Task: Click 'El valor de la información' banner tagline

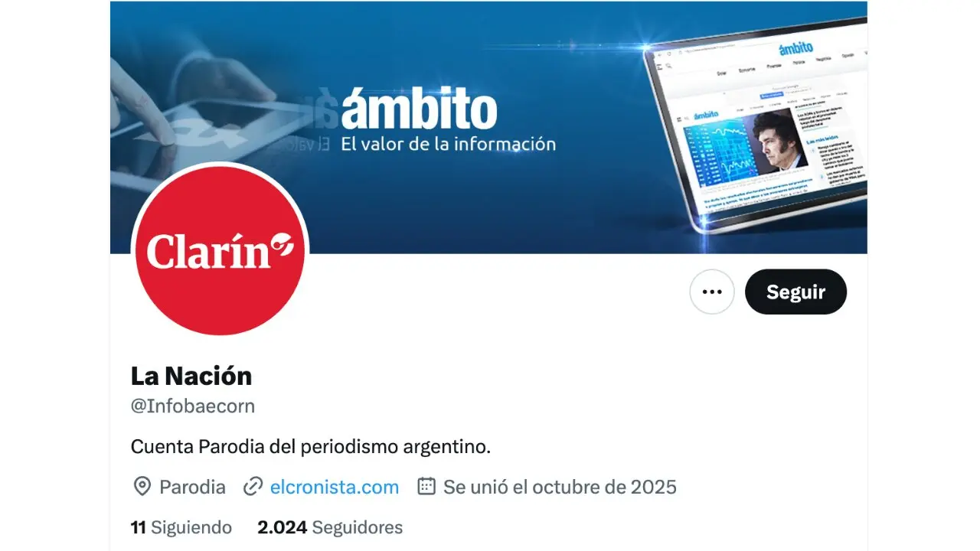Action: [449, 143]
